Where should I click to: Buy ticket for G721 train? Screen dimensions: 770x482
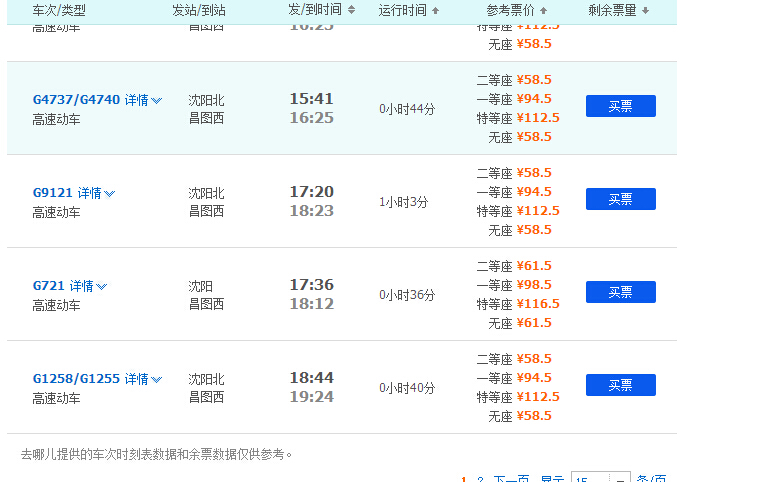tap(621, 292)
